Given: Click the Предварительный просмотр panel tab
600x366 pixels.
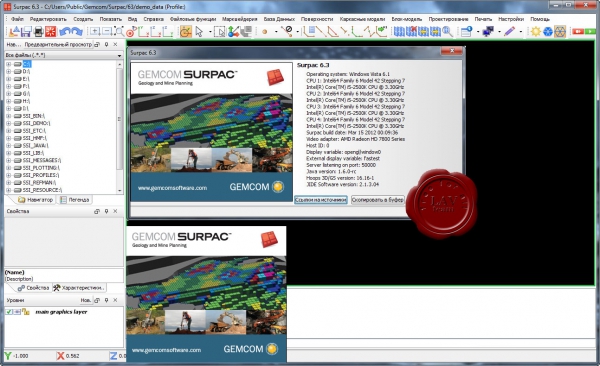Looking at the screenshot, I should click(x=58, y=44).
